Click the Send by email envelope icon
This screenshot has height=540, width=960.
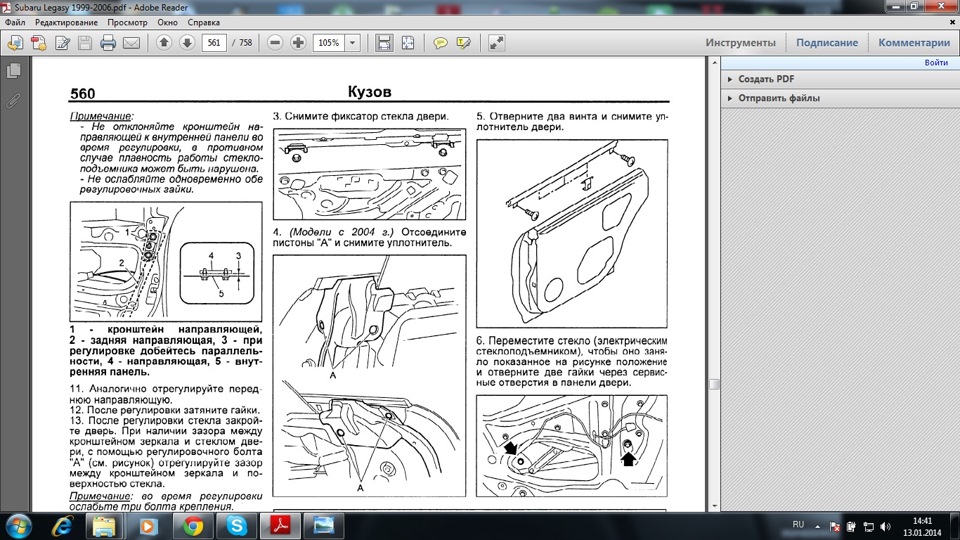click(132, 43)
